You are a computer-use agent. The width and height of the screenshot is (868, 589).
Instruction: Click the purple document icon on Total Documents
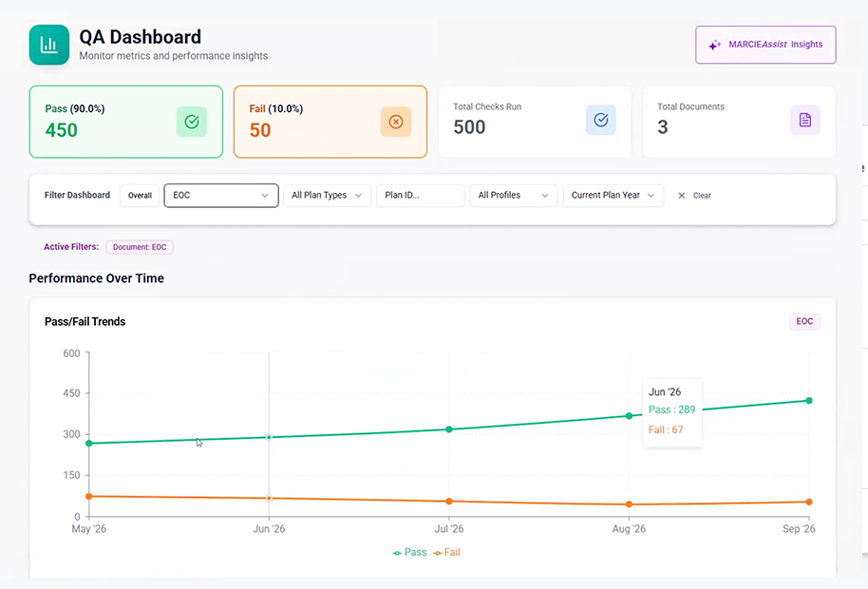tap(804, 120)
